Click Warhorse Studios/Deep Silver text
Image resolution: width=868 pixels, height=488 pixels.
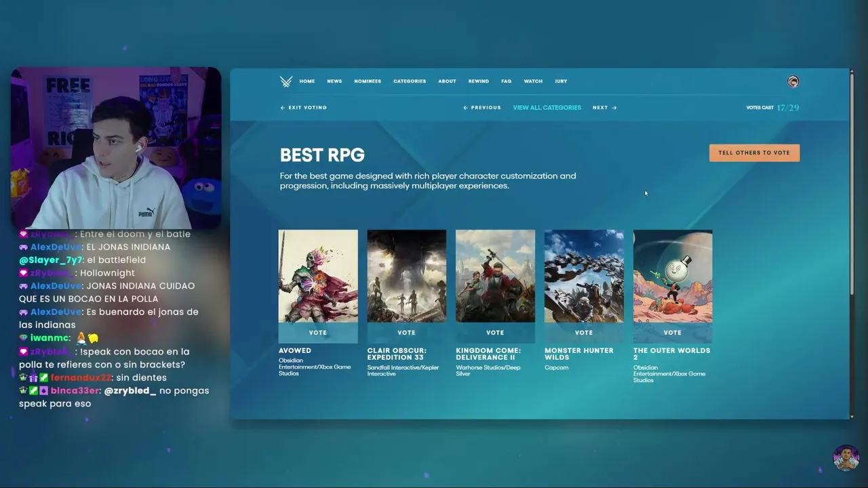[x=488, y=371]
